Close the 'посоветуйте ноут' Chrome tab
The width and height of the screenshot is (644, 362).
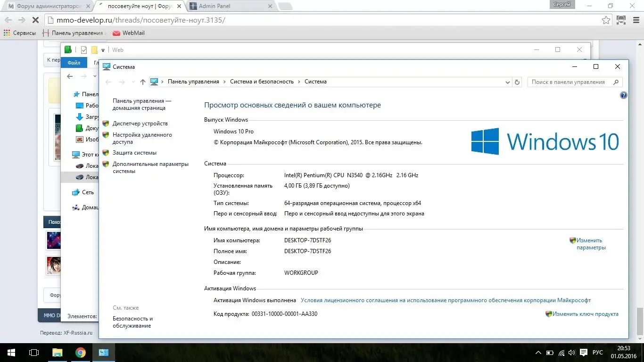point(179,7)
